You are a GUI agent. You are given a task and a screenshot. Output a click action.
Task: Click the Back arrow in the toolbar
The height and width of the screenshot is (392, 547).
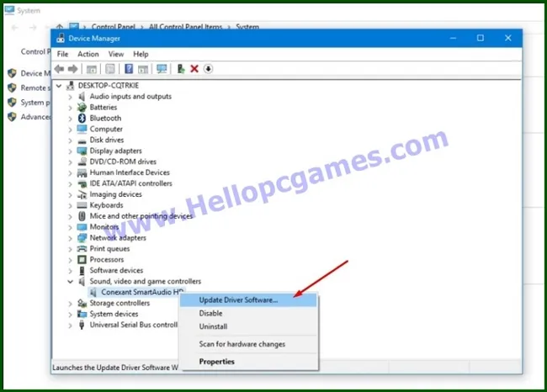pyautogui.click(x=60, y=69)
